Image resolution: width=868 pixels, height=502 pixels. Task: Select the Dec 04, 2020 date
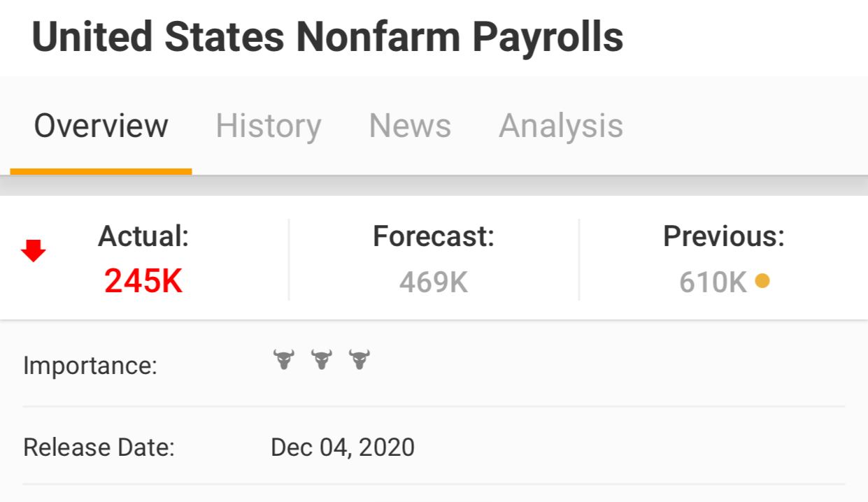[343, 447]
